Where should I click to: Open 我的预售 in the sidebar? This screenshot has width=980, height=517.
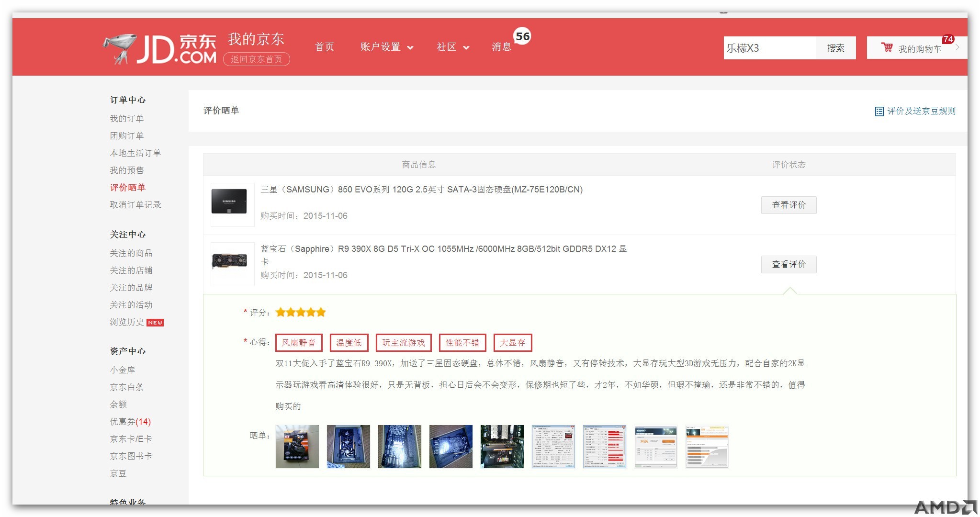[127, 170]
